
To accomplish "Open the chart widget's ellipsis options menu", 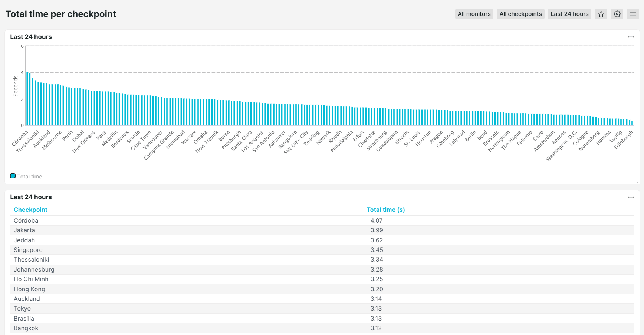I will click(x=631, y=37).
